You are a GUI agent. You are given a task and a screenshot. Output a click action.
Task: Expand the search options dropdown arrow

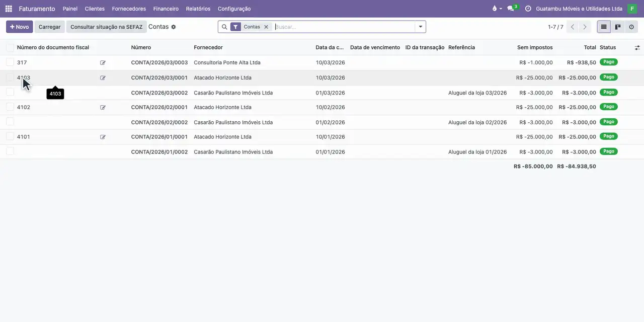(421, 27)
